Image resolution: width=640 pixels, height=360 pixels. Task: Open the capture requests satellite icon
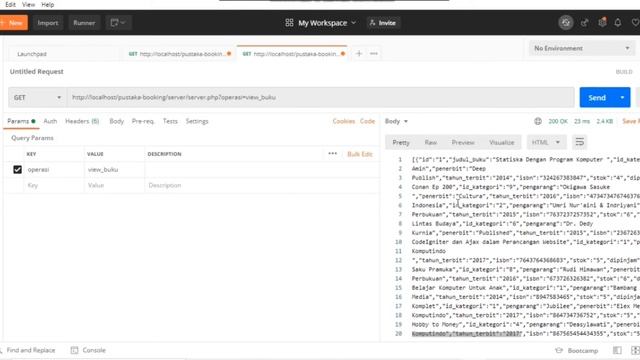[584, 23]
